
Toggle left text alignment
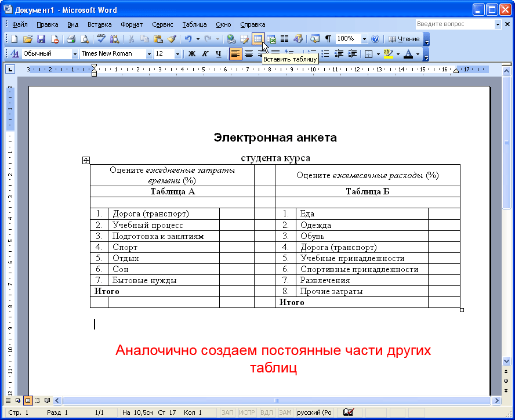tap(235, 53)
